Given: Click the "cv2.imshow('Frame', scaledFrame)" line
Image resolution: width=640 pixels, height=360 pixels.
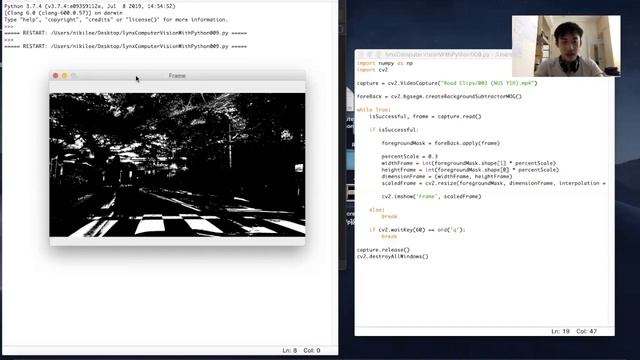Looking at the screenshot, I should [x=431, y=196].
